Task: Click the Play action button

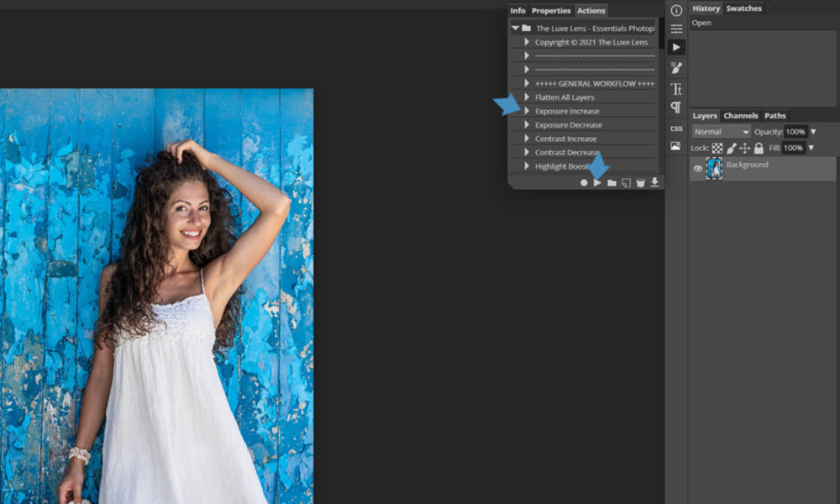Action: (597, 182)
